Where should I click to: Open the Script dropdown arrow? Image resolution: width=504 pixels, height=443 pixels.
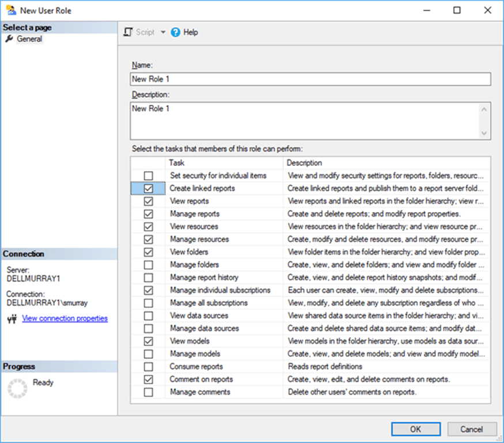(163, 32)
